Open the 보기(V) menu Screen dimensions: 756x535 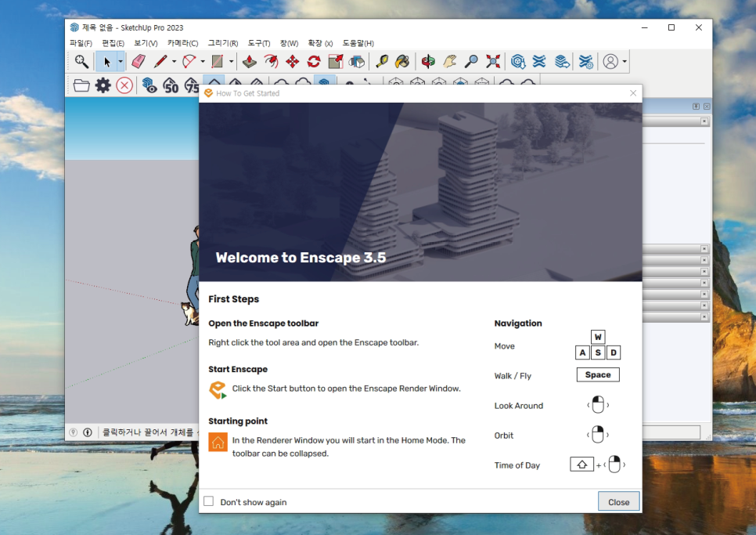(x=146, y=43)
